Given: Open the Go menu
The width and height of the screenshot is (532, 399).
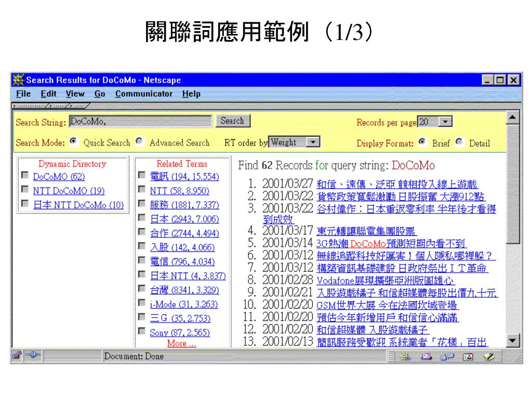Looking at the screenshot, I should 100,94.
